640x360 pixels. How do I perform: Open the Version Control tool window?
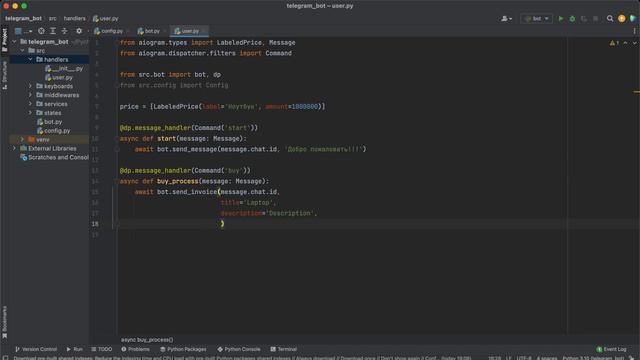(36, 349)
